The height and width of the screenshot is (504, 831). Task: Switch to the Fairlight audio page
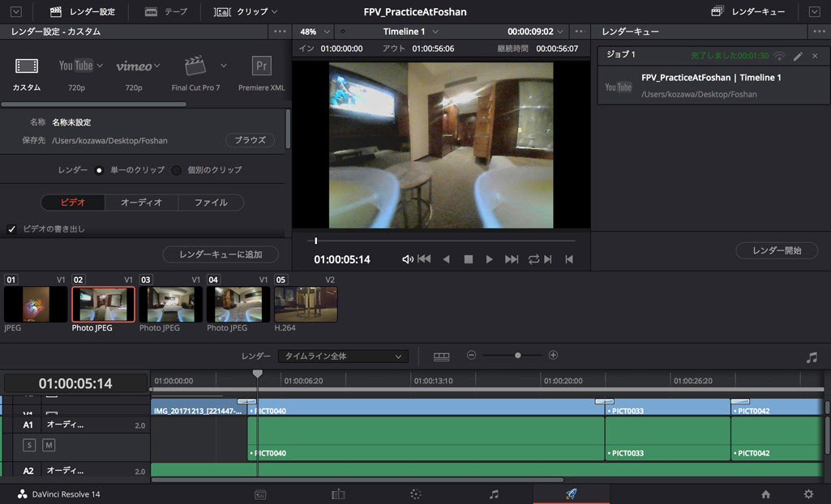tap(493, 493)
